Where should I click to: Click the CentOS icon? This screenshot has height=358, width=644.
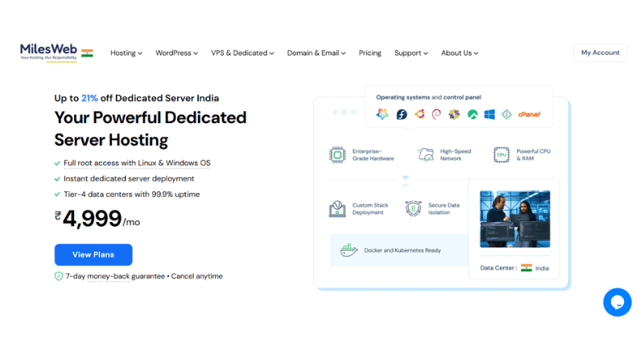(x=454, y=114)
